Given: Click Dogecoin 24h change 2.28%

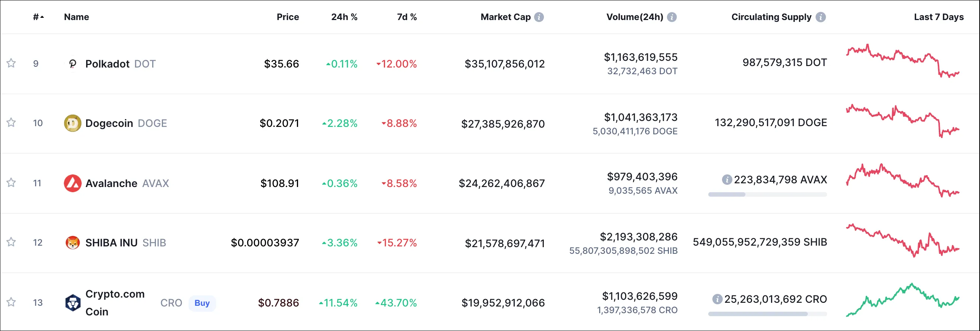Looking at the screenshot, I should [340, 123].
